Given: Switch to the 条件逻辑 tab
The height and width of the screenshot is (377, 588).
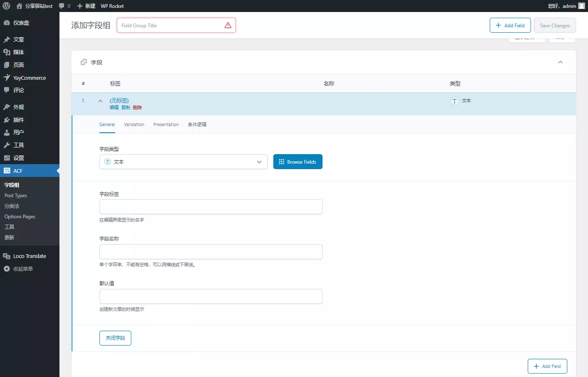Looking at the screenshot, I should [x=197, y=124].
